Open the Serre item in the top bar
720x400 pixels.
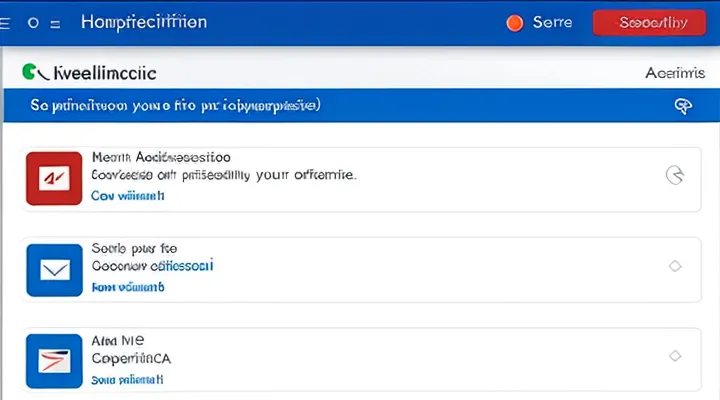pyautogui.click(x=552, y=22)
